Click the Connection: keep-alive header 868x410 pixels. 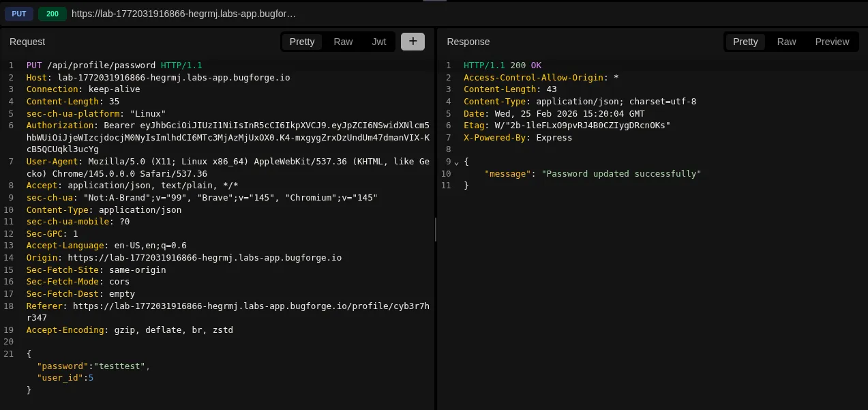coord(83,89)
